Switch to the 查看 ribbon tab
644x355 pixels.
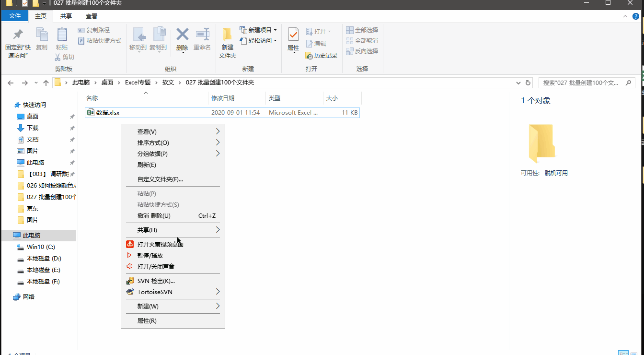pos(91,15)
